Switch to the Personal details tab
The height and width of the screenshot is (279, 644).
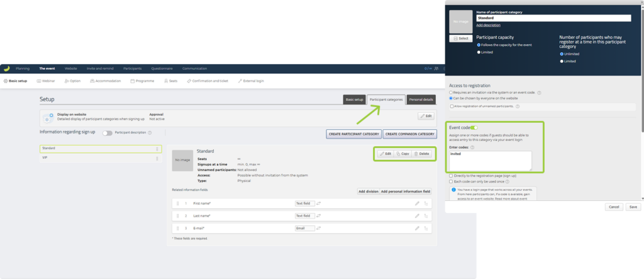point(421,100)
